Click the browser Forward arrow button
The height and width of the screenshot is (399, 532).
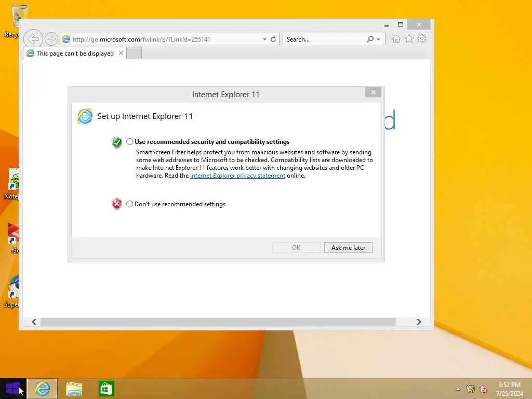[51, 39]
